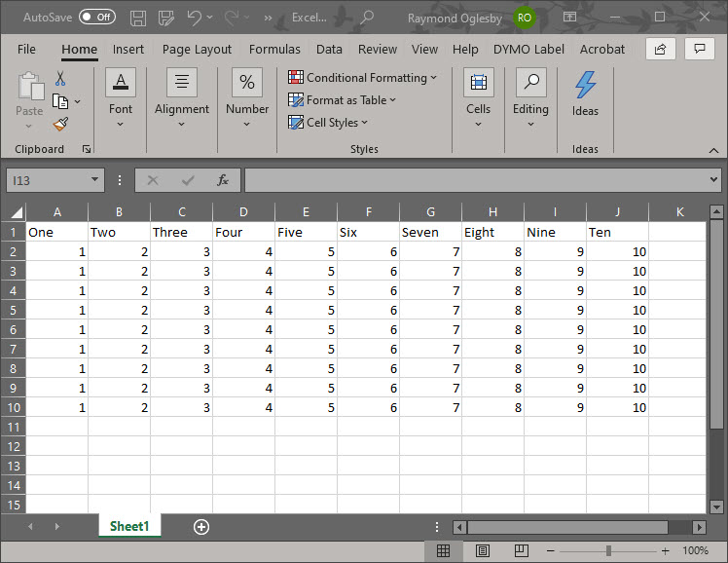Select cell containing Seven
Screen dimensions: 728x563
[430, 232]
